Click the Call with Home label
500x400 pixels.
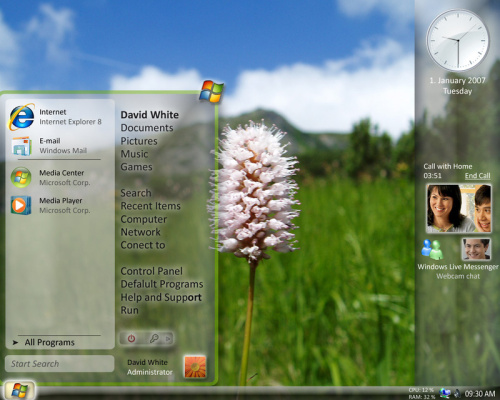click(448, 166)
